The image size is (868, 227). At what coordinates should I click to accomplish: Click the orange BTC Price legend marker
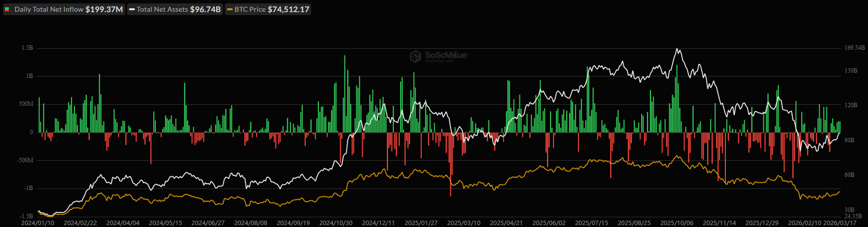click(229, 10)
